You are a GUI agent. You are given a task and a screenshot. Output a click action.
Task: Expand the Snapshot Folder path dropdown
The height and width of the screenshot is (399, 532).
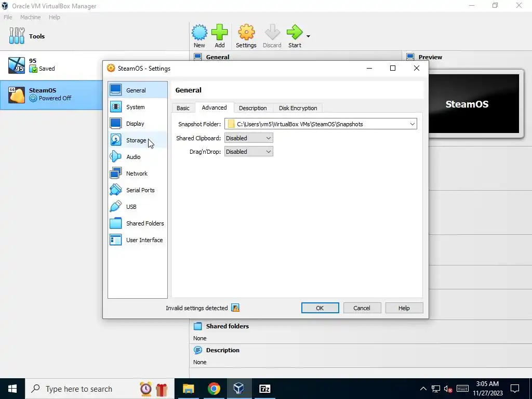tap(412, 124)
